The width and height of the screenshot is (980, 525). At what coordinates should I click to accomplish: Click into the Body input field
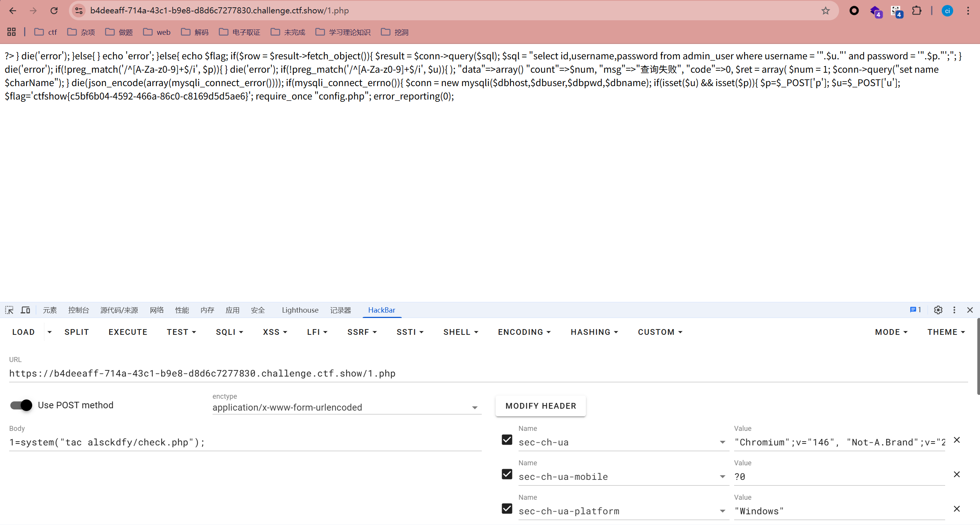coord(245,442)
